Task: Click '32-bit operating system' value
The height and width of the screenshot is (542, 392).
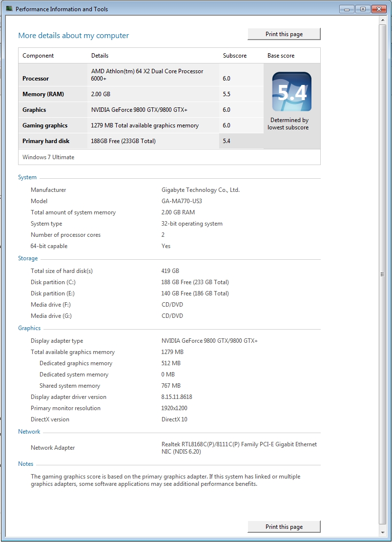Action: pos(192,224)
